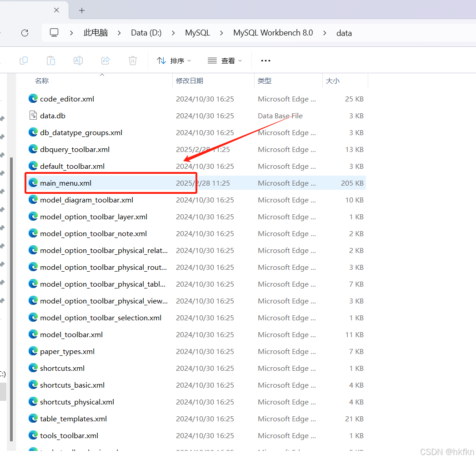Click the Delete (trash) icon
This screenshot has height=460, width=476.
pos(132,60)
